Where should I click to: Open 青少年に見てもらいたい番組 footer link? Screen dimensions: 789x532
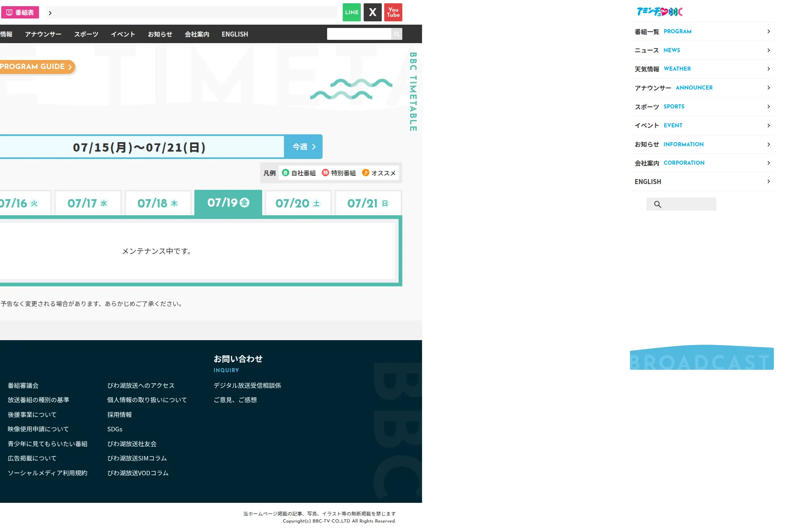[48, 444]
